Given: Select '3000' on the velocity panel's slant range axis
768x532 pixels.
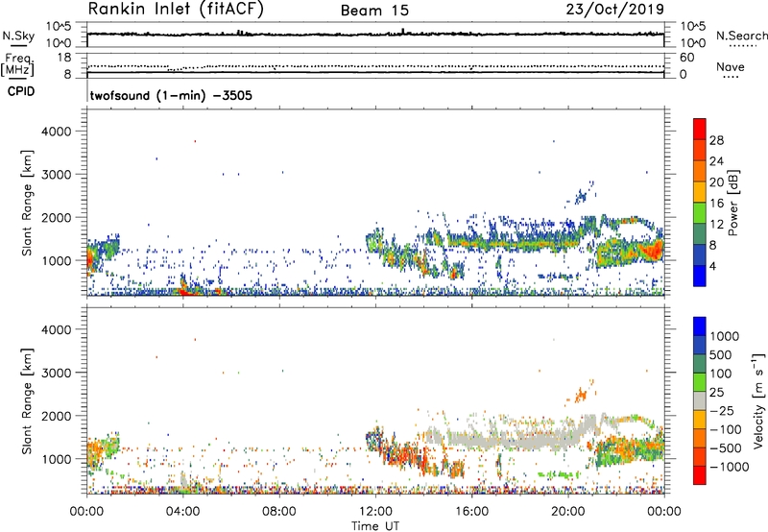Looking at the screenshot, I should click(x=57, y=373).
